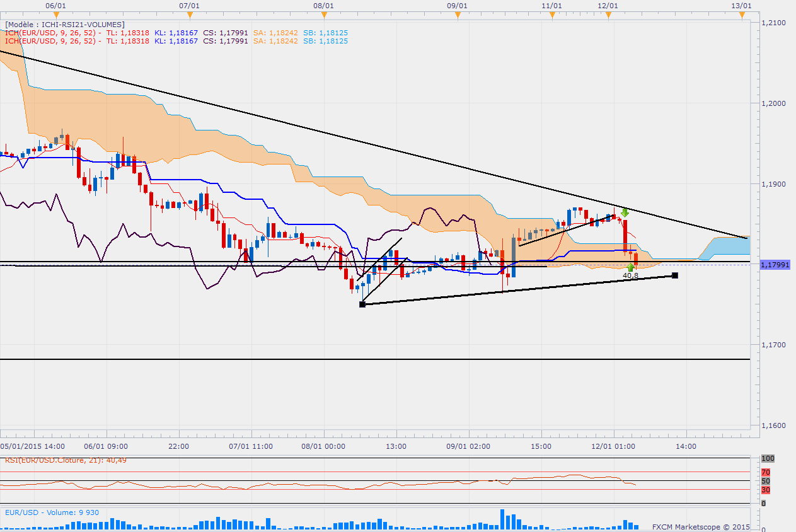Screen dimensions: 796x532
Task: Click the orange triangle marker under 11/01
Action: click(551, 15)
